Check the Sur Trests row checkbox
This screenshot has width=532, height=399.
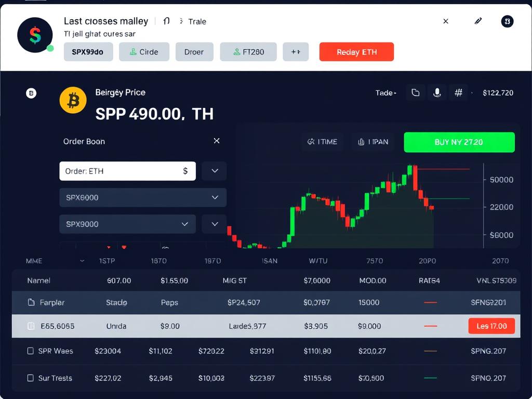[31, 378]
